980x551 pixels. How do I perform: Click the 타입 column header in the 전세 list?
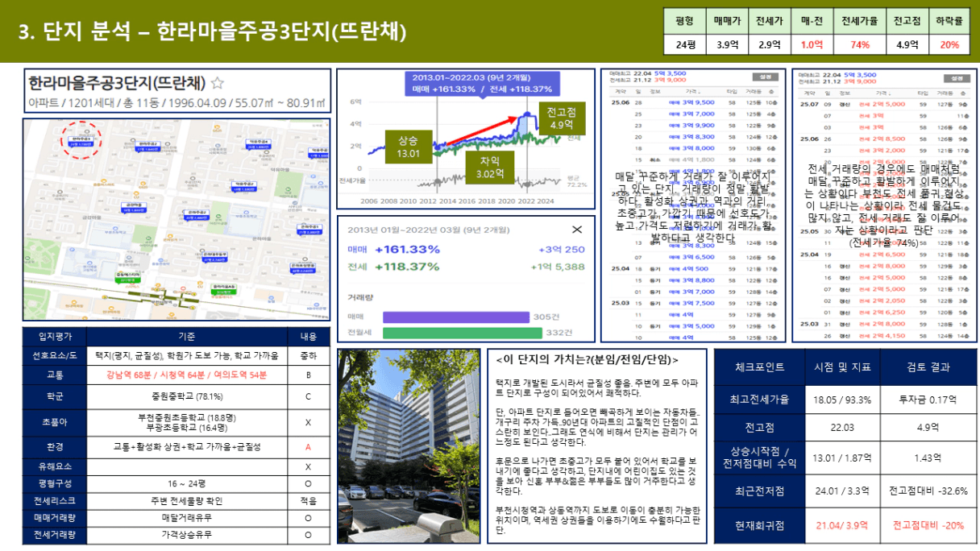[x=923, y=93]
